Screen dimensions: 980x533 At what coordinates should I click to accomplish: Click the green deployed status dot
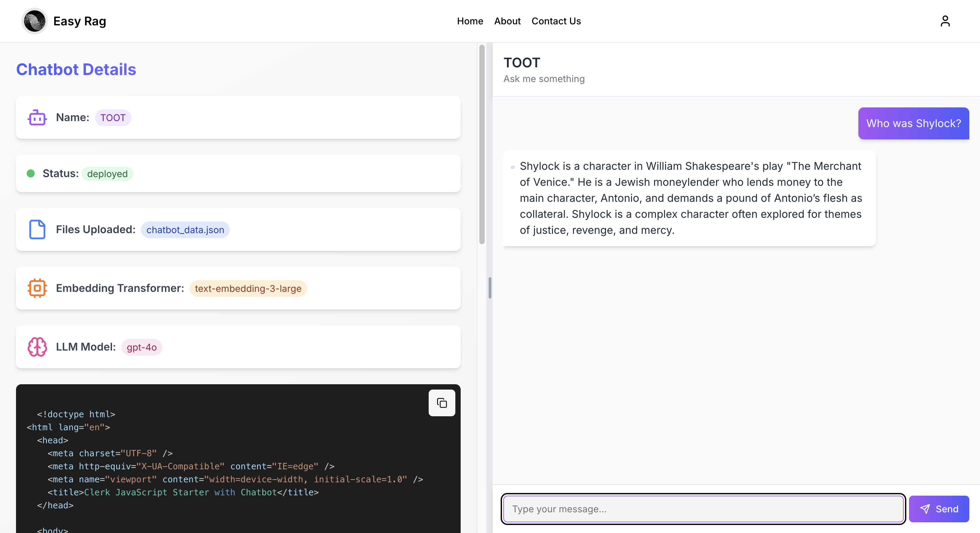[x=31, y=173]
